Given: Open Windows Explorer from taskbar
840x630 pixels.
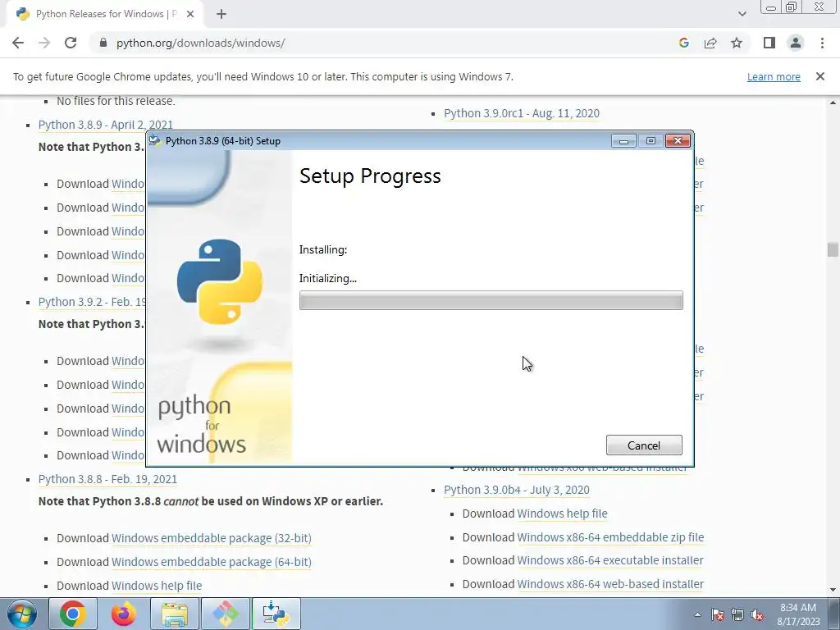Looking at the screenshot, I should tap(175, 614).
